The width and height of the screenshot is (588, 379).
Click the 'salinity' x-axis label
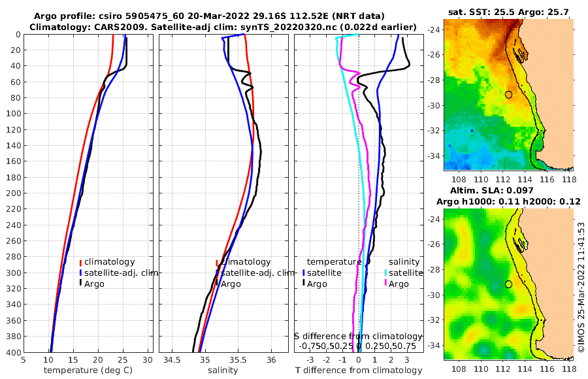223,371
